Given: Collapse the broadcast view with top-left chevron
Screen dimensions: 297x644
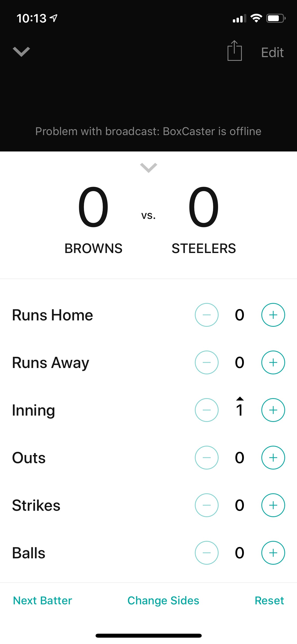Looking at the screenshot, I should [21, 52].
